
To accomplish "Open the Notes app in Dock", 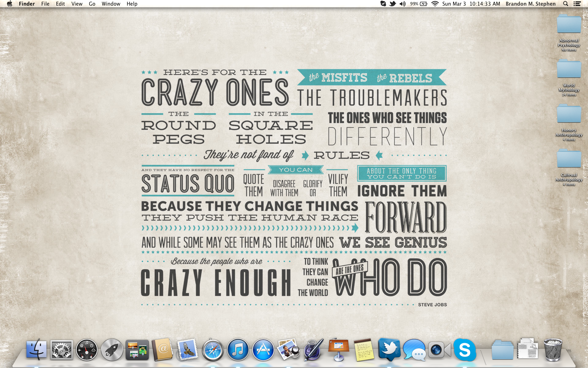I will [364, 350].
